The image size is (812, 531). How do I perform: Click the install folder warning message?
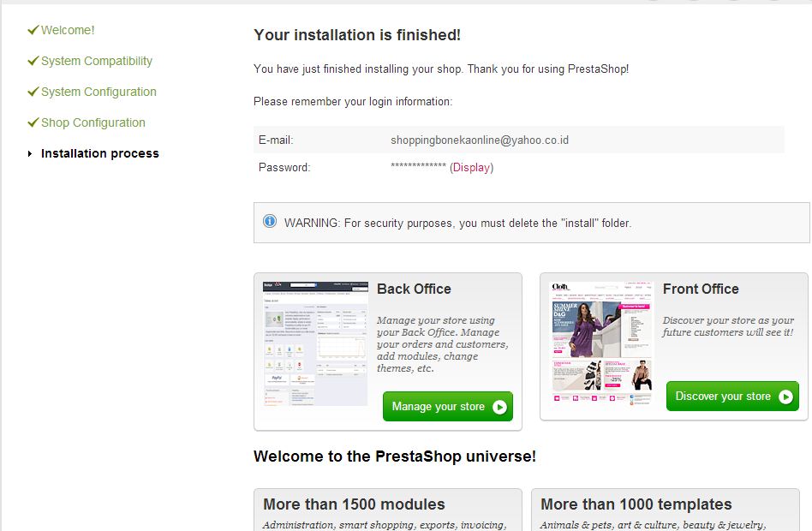click(x=457, y=224)
